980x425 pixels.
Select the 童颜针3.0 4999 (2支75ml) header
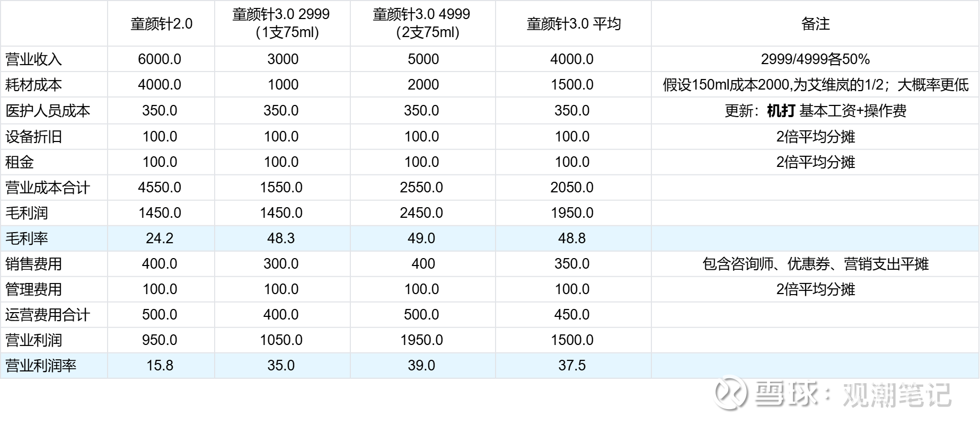tap(422, 23)
